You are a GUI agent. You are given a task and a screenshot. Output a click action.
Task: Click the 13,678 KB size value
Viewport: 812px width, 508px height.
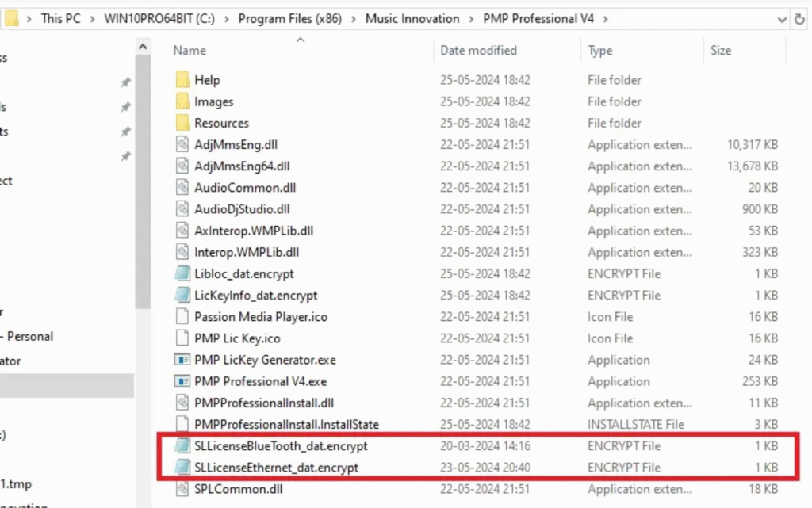[753, 166]
